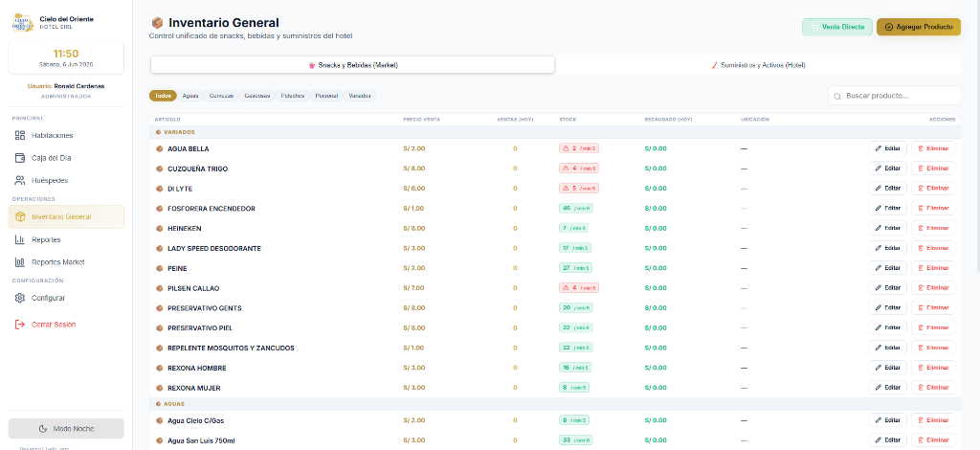Click the magnifier icon in search box
The image size is (980, 450).
[837, 97]
